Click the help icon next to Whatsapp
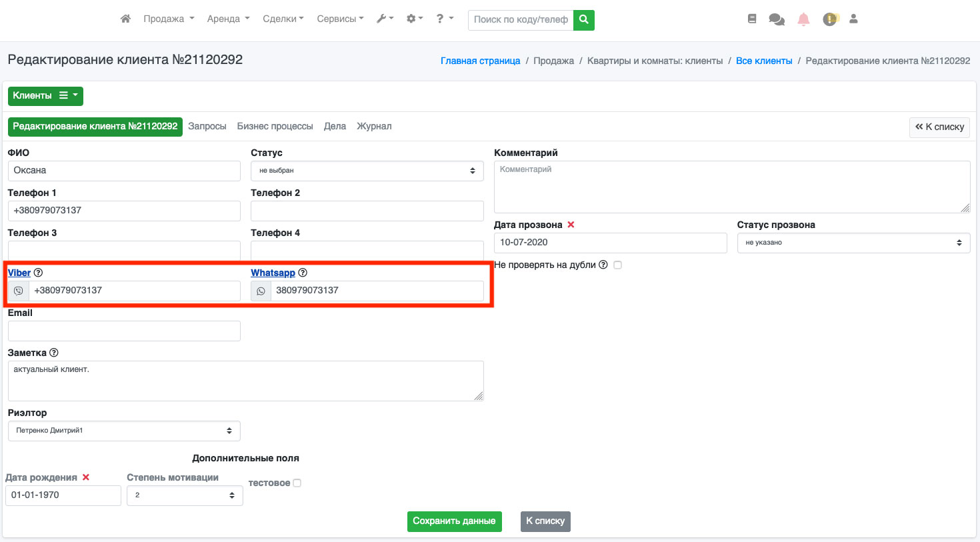This screenshot has height=542, width=980. coord(303,273)
